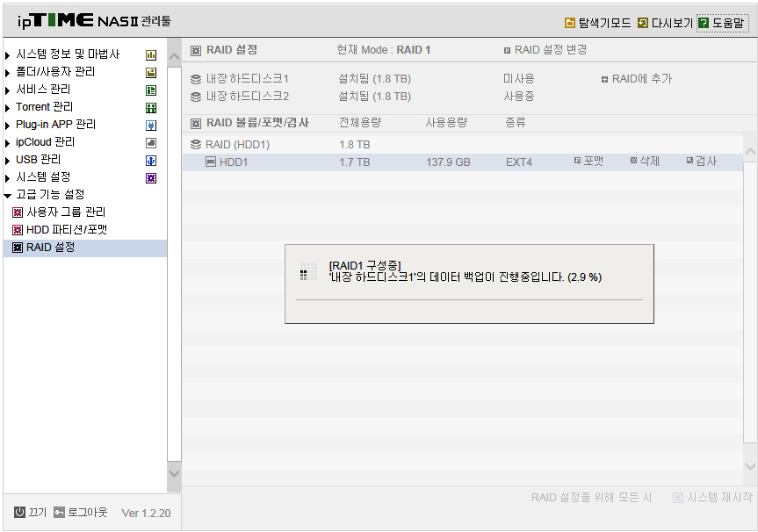Click the sidebar scroll down arrow
The image size is (758, 532).
coord(174,473)
